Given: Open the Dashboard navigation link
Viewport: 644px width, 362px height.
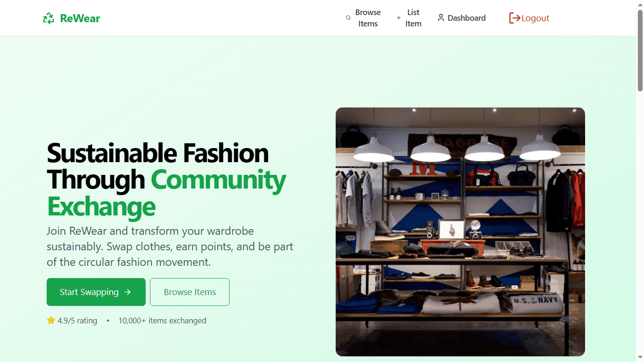Looking at the screenshot, I should pyautogui.click(x=466, y=18).
